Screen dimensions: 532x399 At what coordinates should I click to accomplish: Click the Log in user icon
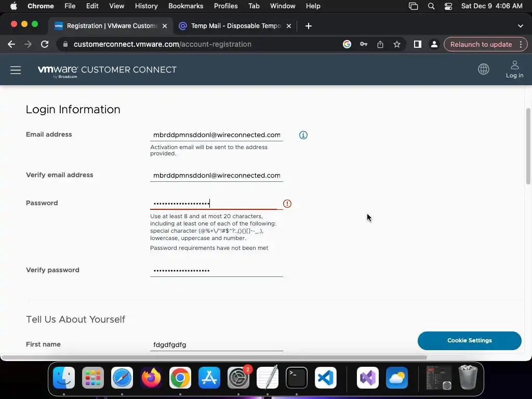coord(515,65)
